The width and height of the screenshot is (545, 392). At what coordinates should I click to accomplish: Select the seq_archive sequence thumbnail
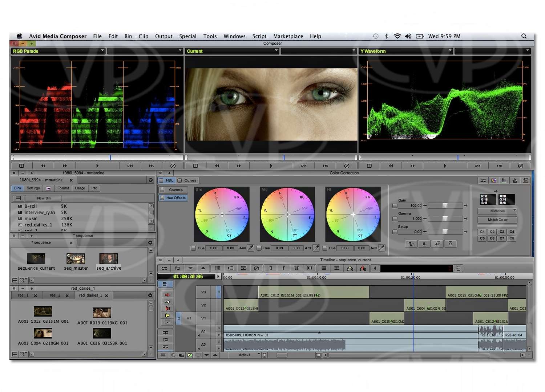tap(109, 259)
